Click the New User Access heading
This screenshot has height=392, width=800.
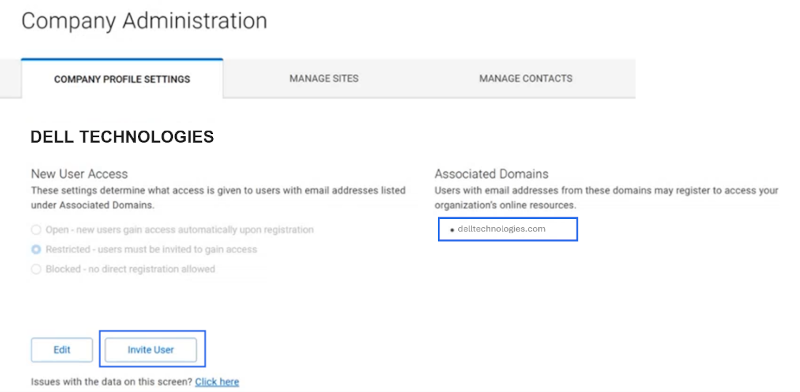(x=80, y=174)
